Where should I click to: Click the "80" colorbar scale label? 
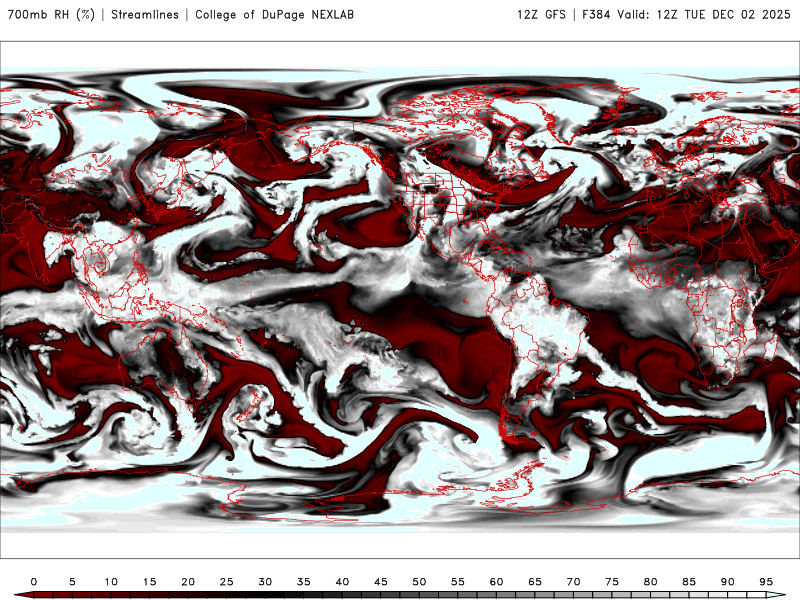click(651, 582)
